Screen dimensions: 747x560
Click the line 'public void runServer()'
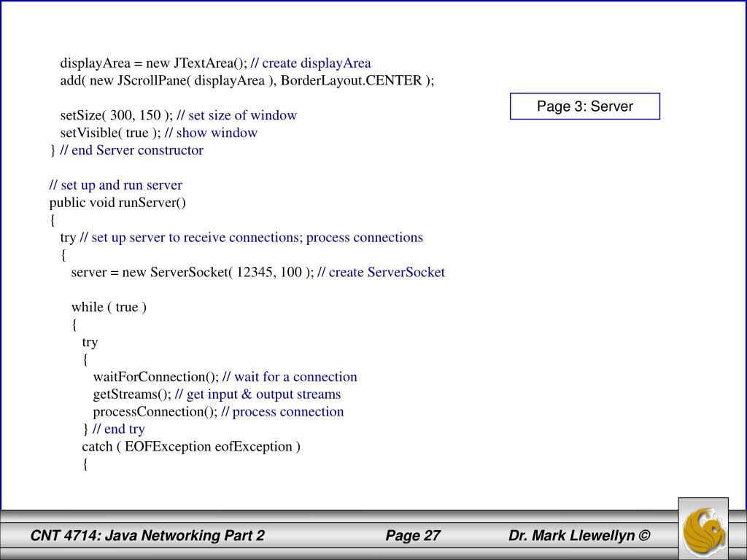pyautogui.click(x=117, y=203)
